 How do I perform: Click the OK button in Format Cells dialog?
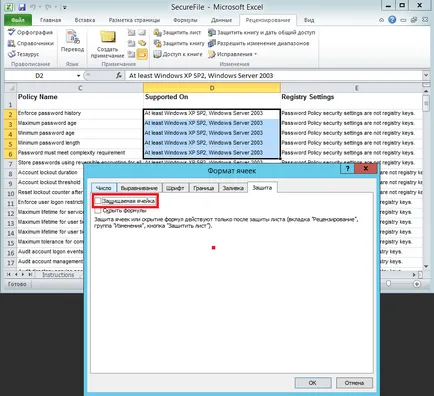[x=313, y=383]
